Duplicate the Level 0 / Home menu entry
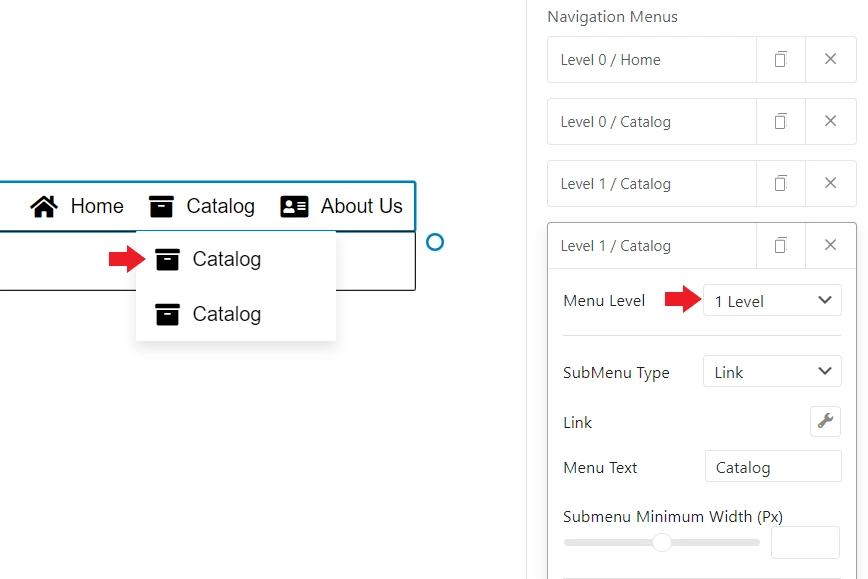 click(x=781, y=59)
